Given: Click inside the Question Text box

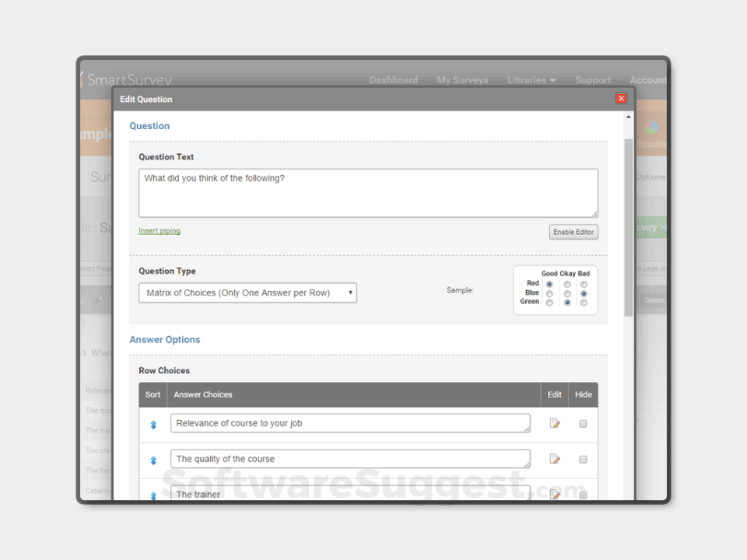Looking at the screenshot, I should 368,191.
